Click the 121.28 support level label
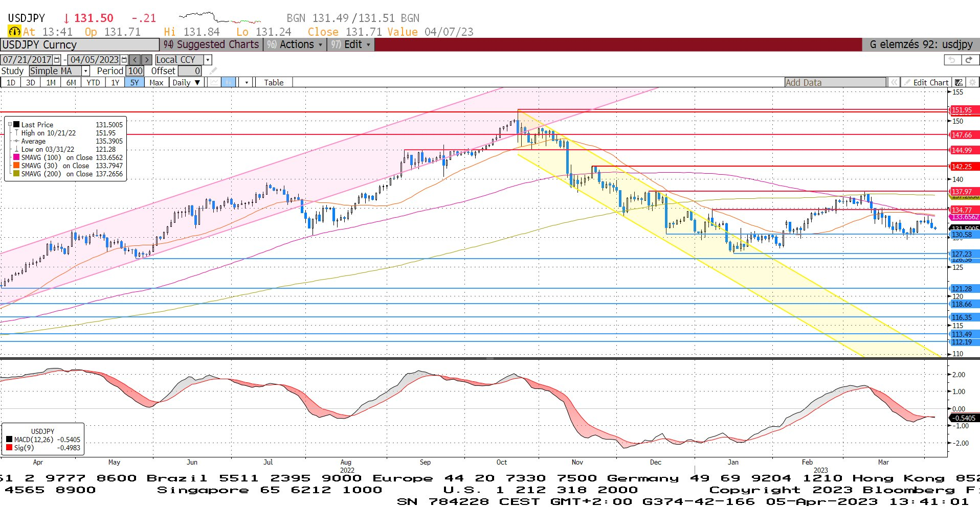Image resolution: width=980 pixels, height=530 pixels. (x=964, y=289)
